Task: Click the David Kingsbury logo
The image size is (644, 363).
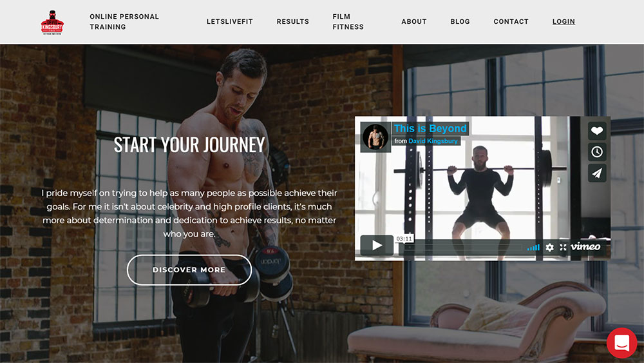Action: point(52,23)
